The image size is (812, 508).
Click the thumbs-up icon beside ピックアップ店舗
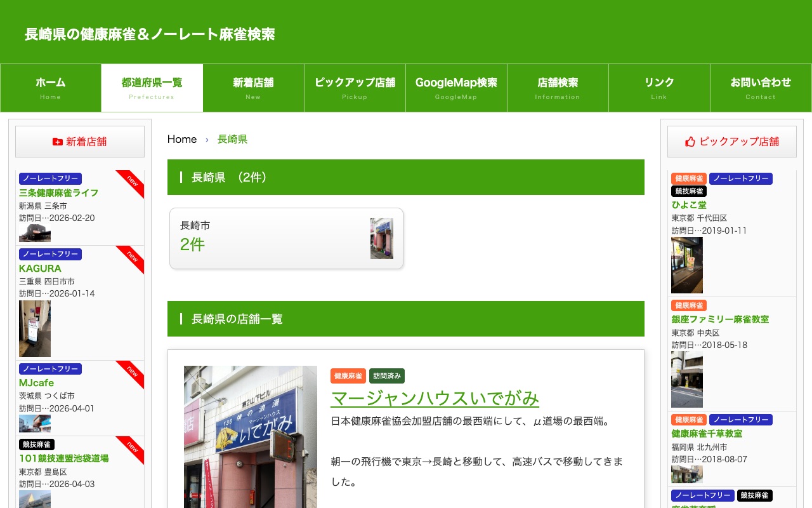(x=690, y=142)
